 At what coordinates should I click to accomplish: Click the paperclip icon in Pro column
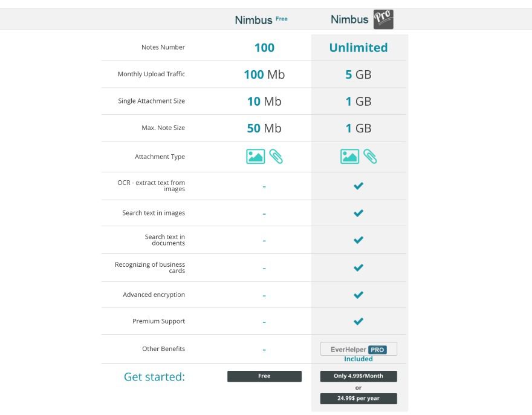[370, 157]
